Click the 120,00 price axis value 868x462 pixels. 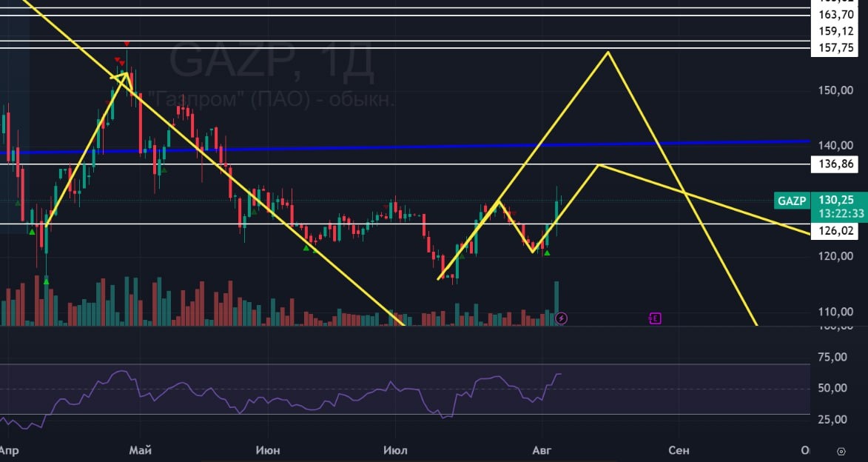coord(835,256)
